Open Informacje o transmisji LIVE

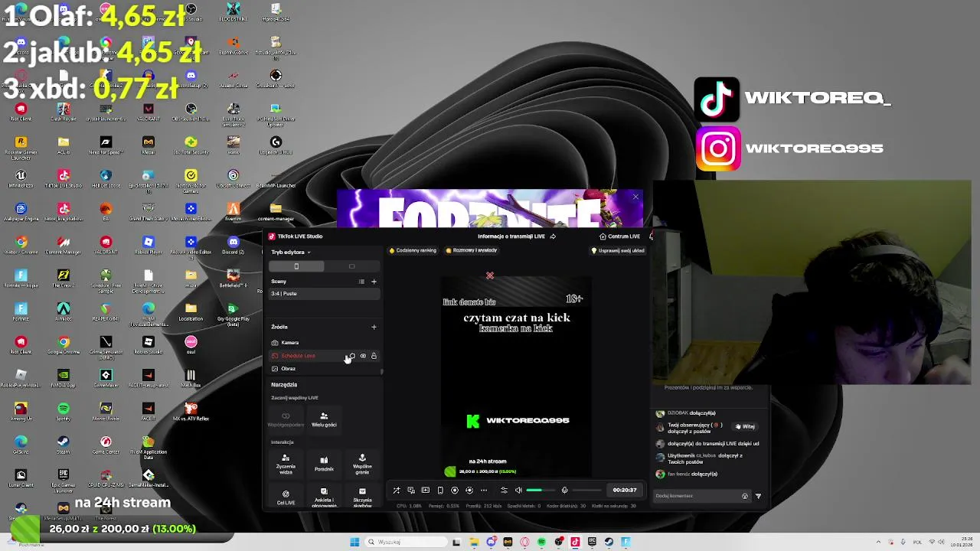(511, 236)
